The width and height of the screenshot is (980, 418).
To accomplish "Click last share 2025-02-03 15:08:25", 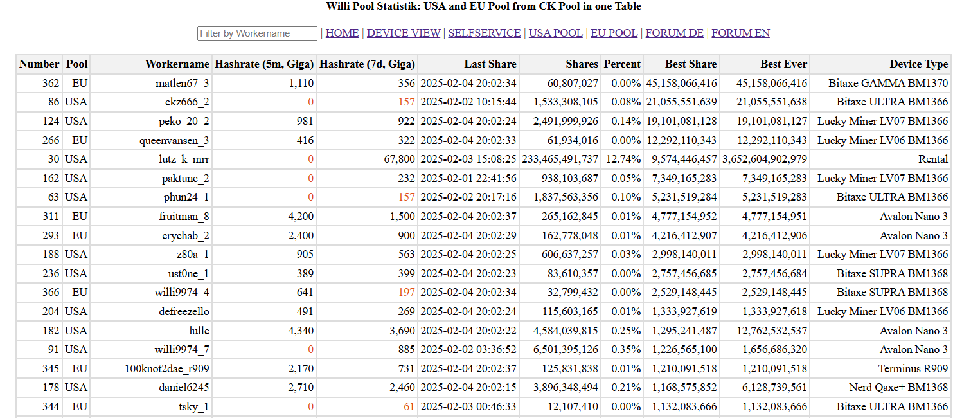I will click(x=468, y=159).
